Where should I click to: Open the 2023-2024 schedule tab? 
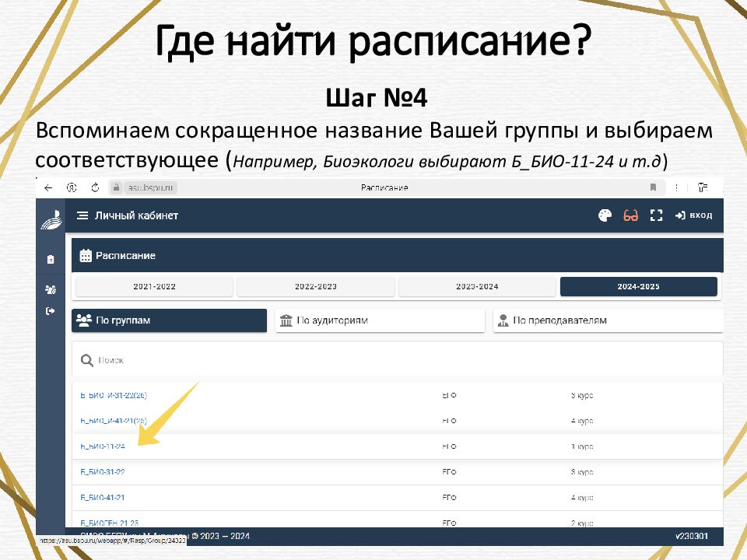point(475,286)
